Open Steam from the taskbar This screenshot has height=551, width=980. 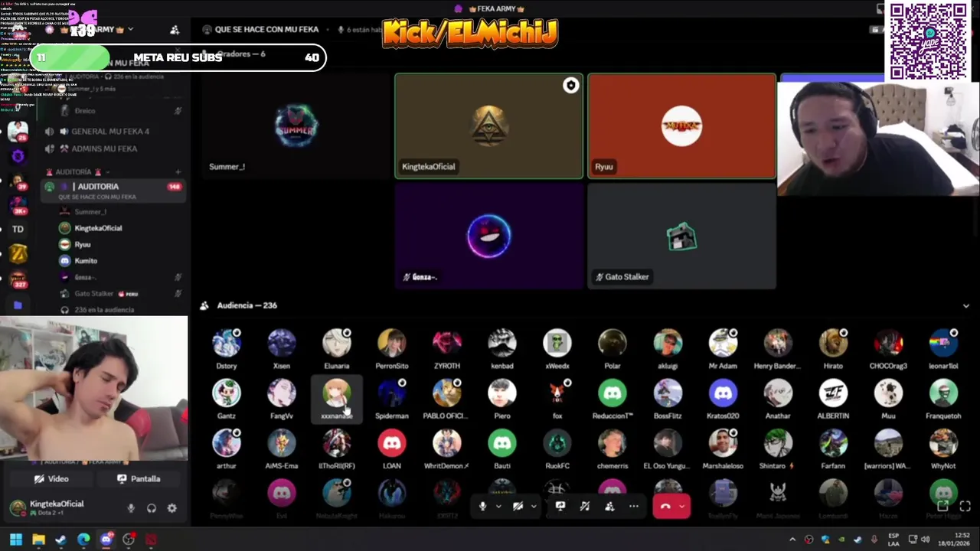coord(60,540)
